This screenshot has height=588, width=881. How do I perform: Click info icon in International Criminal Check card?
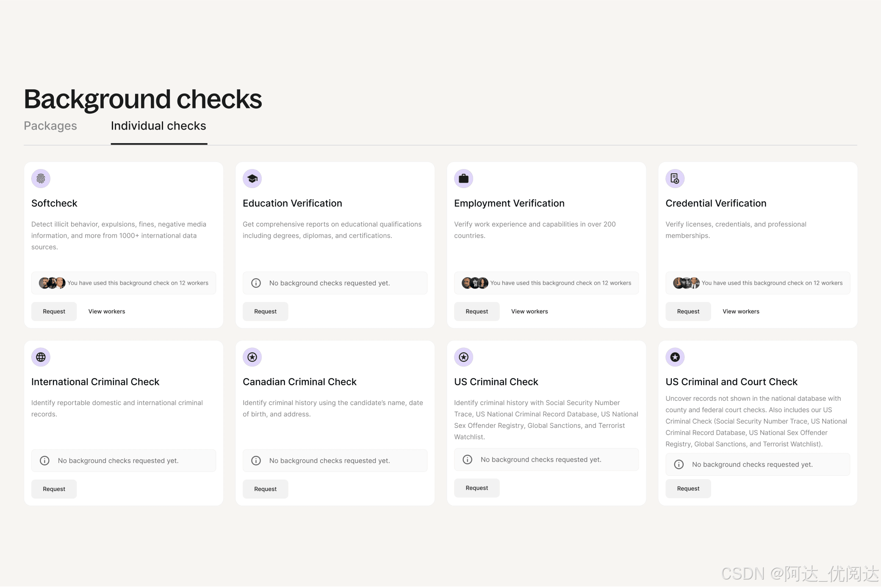(44, 460)
